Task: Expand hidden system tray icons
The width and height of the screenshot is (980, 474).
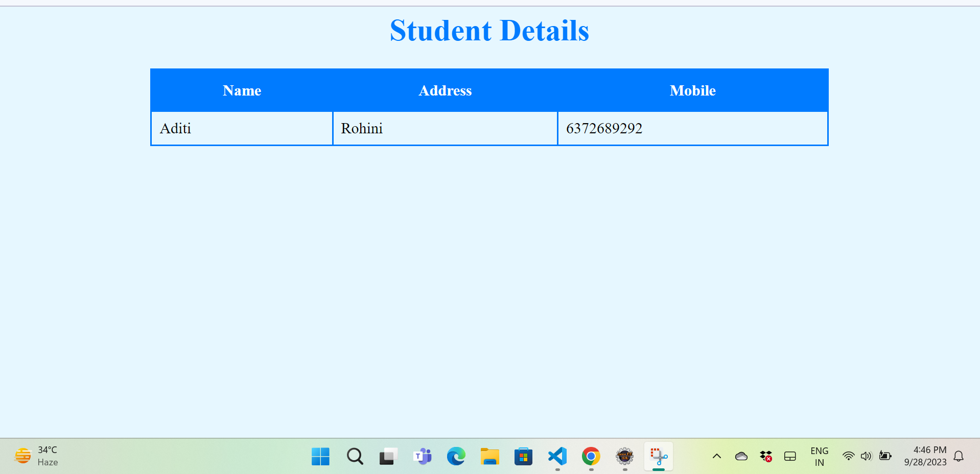Action: pos(716,456)
